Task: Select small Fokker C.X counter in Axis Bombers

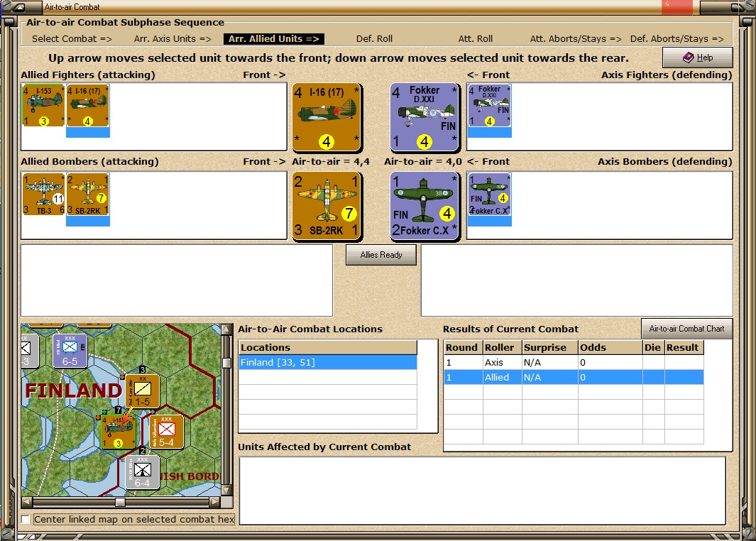Action: pyautogui.click(x=489, y=195)
